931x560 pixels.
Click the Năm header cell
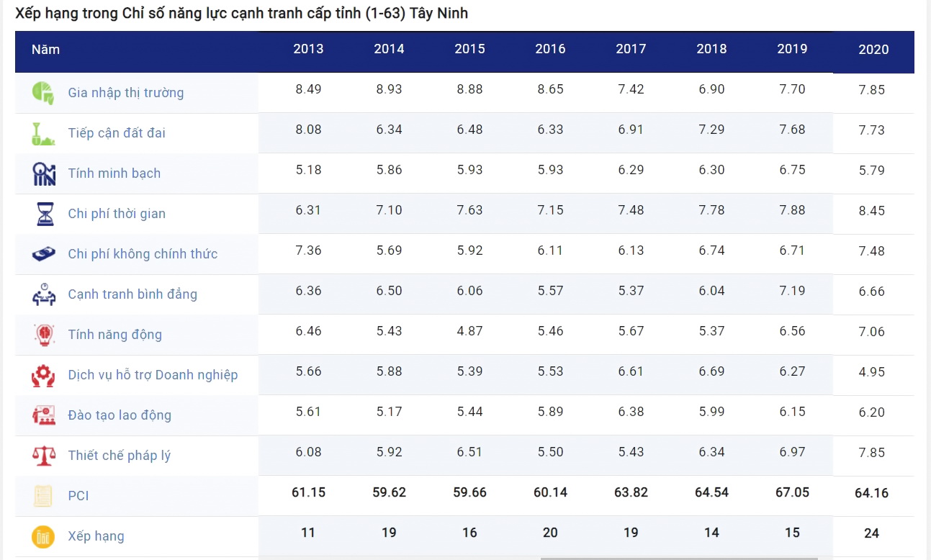point(45,50)
